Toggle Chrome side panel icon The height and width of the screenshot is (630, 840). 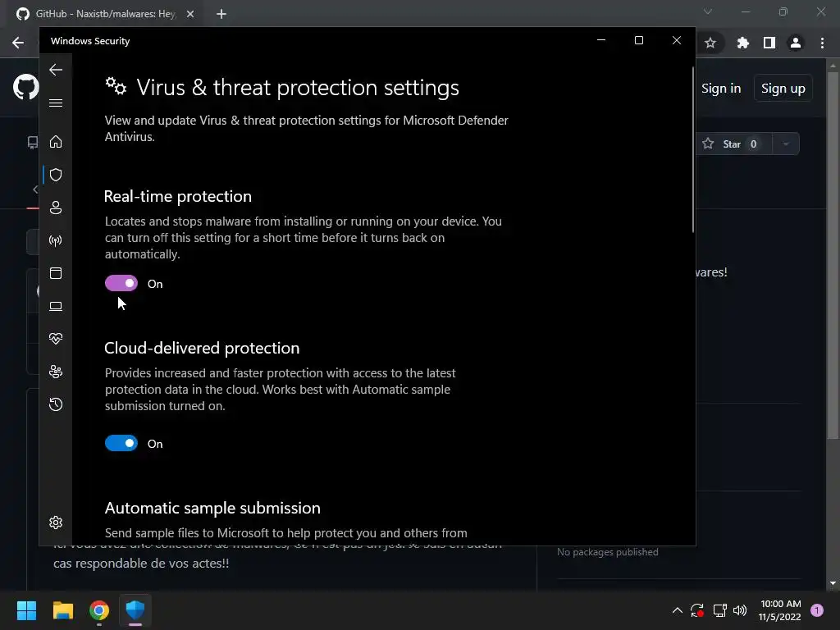pos(769,43)
